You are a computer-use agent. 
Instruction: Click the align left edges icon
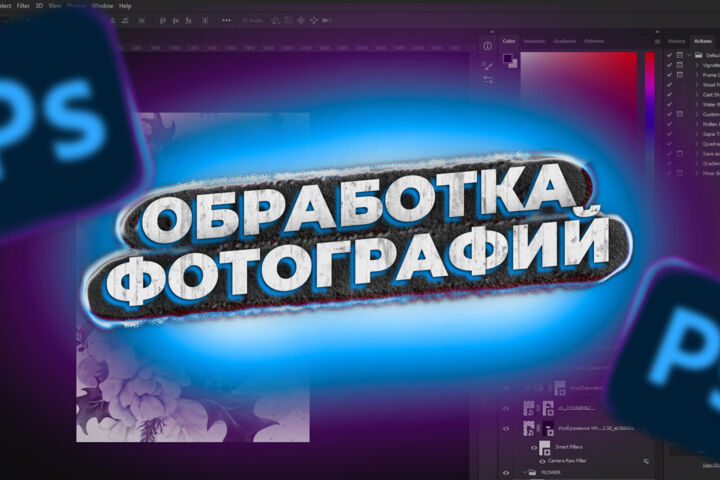click(x=163, y=21)
